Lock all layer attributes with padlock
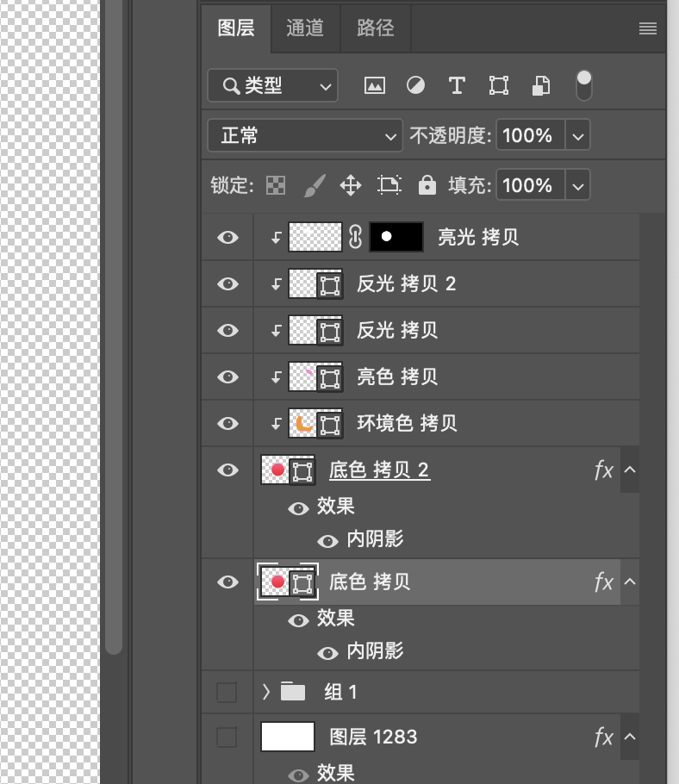 [x=427, y=185]
